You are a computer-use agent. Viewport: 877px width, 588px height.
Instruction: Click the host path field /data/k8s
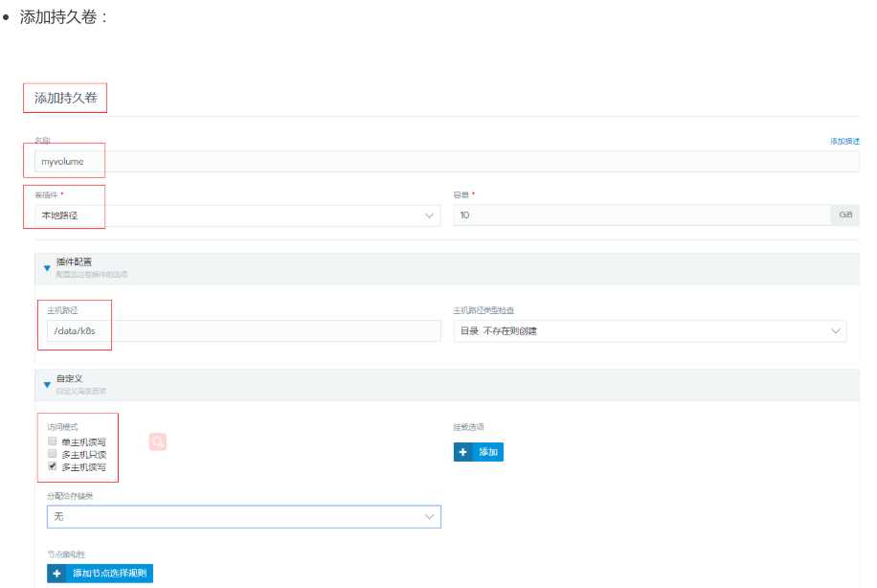(x=244, y=330)
